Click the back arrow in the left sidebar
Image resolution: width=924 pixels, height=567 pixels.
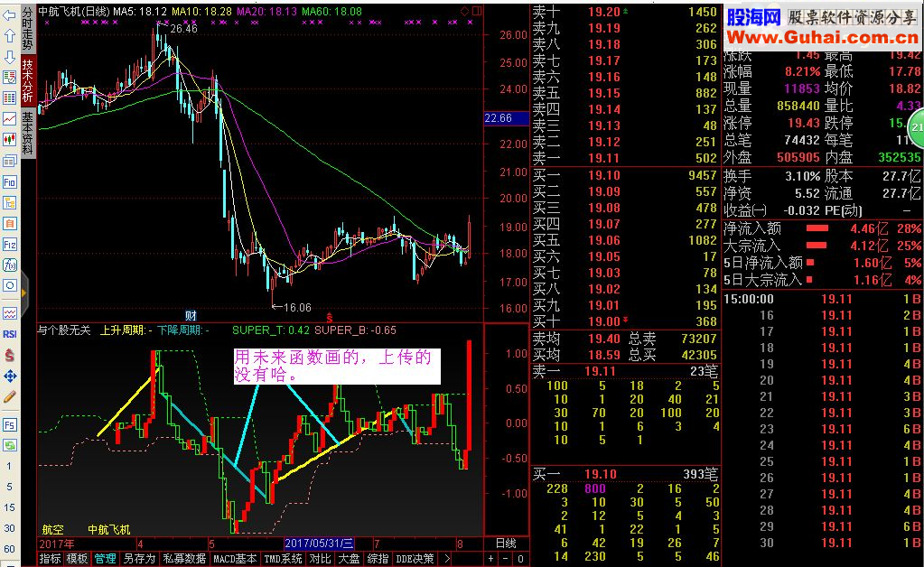click(9, 15)
